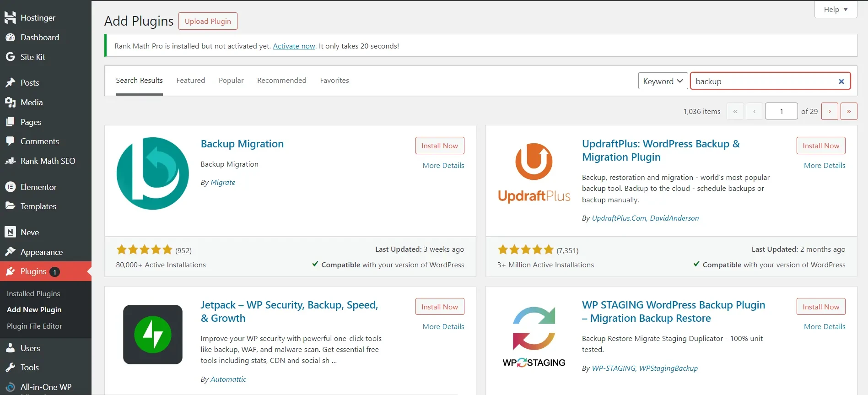Viewport: 868px width, 395px height.
Task: Click the UpdraftPlus star rating
Action: [525, 250]
